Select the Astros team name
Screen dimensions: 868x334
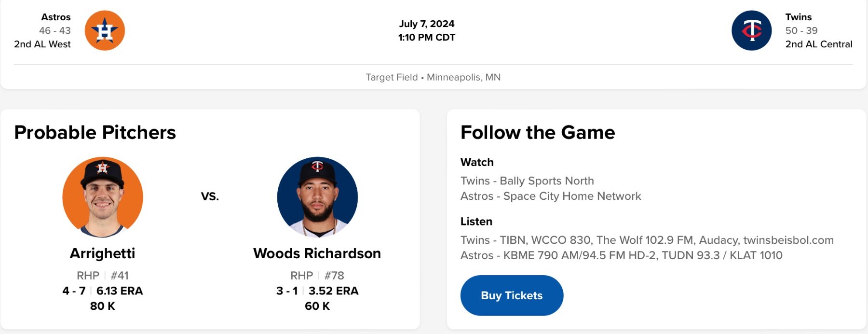(x=56, y=17)
